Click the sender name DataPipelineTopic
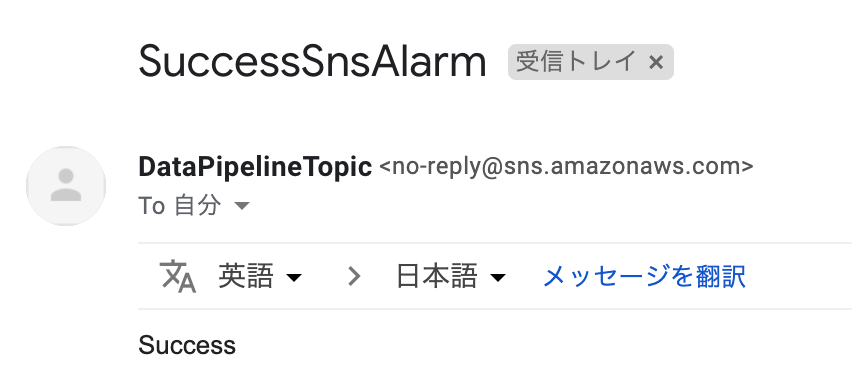 [x=255, y=166]
